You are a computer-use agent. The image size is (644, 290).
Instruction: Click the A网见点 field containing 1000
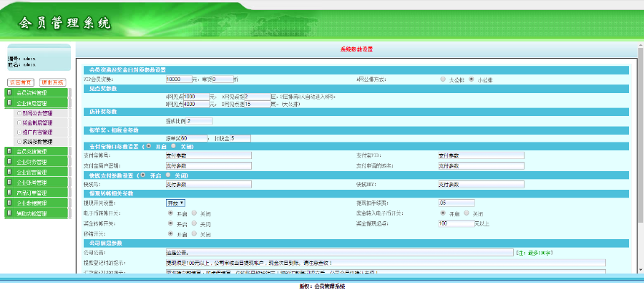[x=196, y=97]
